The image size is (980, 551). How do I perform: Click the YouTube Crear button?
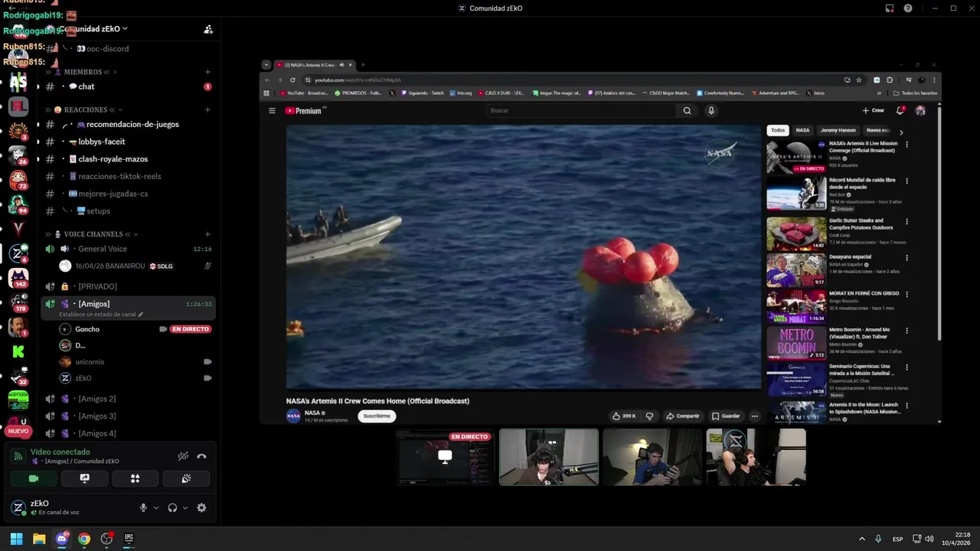pos(873,110)
